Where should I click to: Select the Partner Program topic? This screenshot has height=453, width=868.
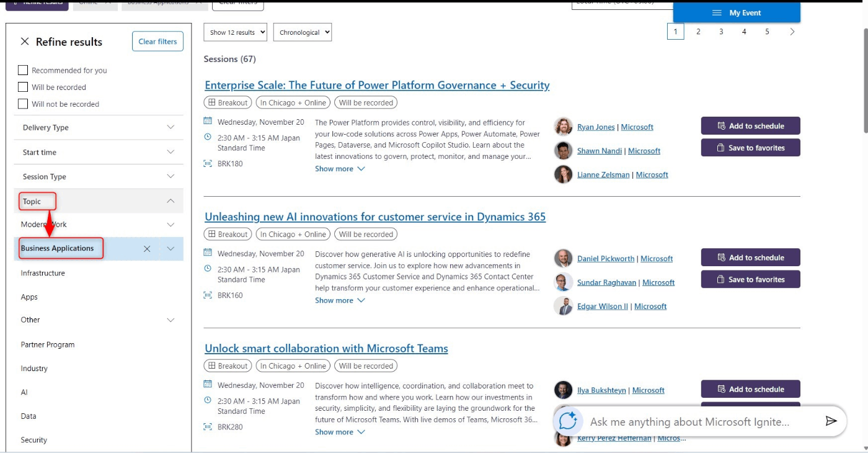(48, 344)
